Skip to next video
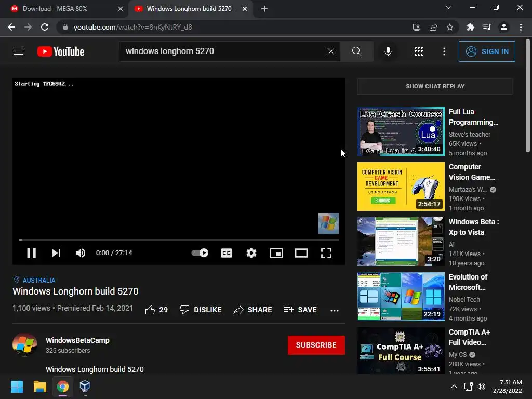The height and width of the screenshot is (399, 532). pos(56,253)
